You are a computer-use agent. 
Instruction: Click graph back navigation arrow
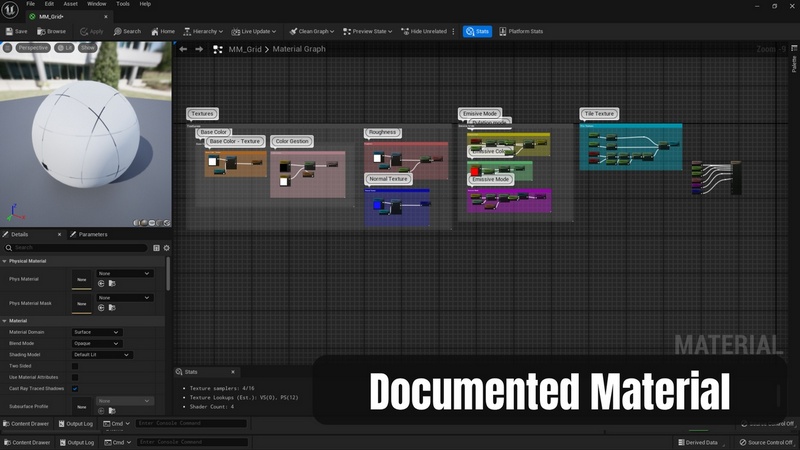183,49
